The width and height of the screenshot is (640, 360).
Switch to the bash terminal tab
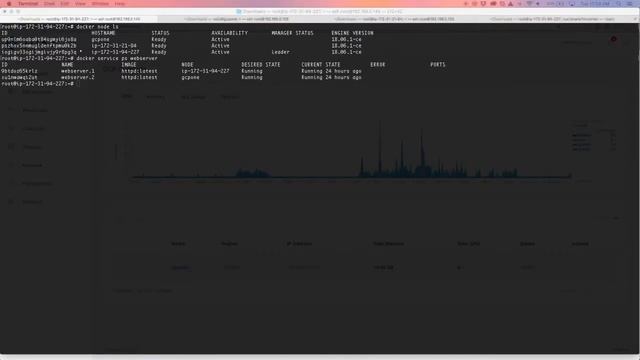[x=552, y=19]
